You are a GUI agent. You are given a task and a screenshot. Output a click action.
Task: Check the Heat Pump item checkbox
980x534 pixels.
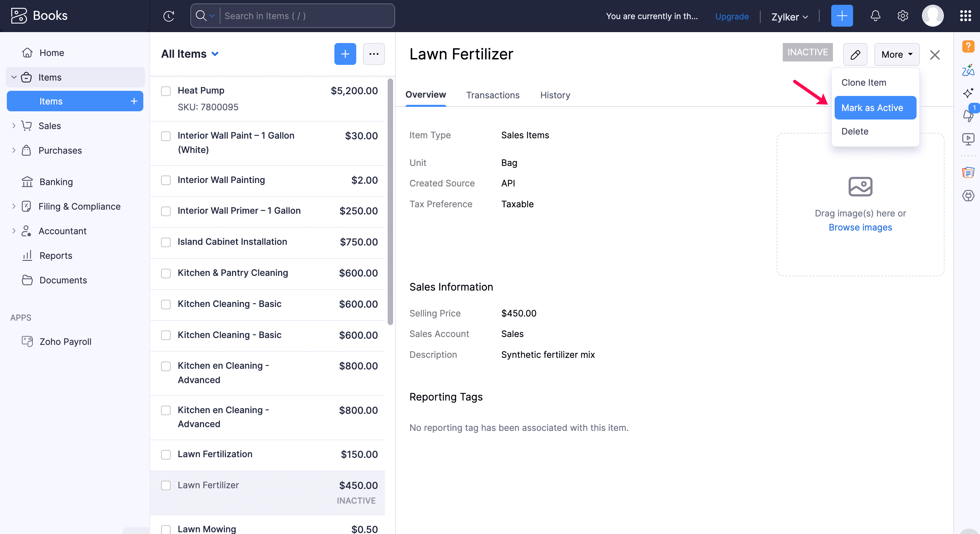[x=166, y=91]
